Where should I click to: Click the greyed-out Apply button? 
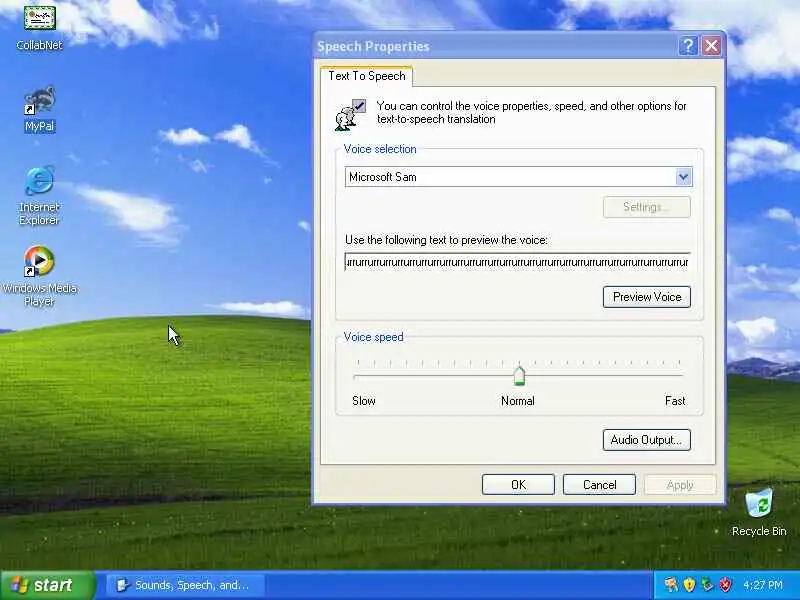[x=680, y=485]
